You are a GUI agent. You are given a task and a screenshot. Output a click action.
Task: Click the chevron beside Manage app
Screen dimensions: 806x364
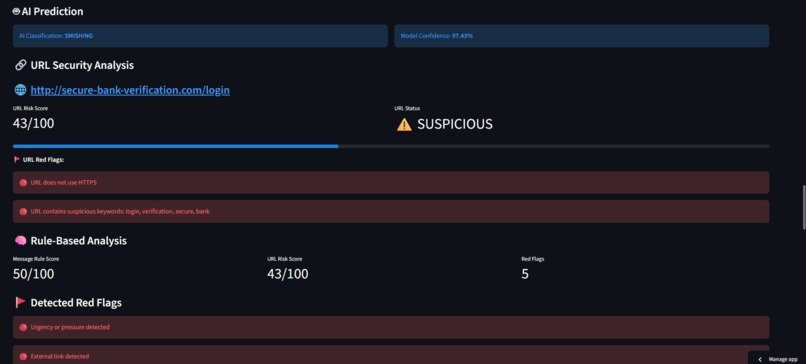point(760,359)
